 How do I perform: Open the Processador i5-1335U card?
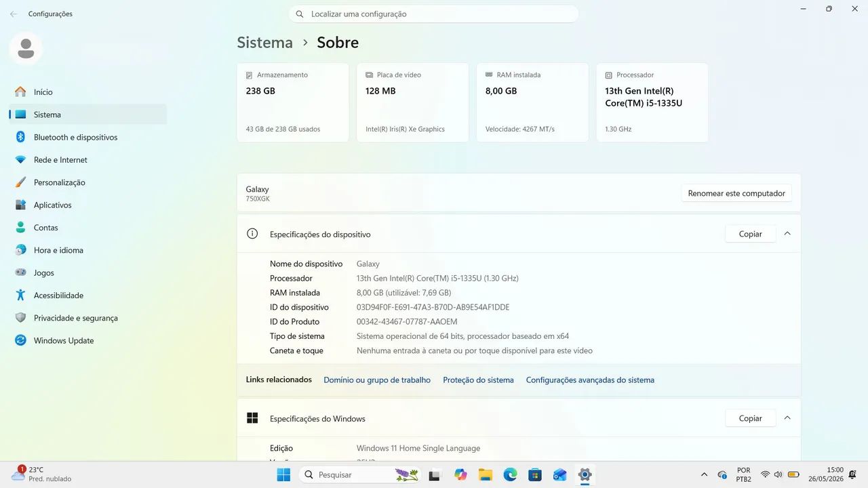click(652, 102)
